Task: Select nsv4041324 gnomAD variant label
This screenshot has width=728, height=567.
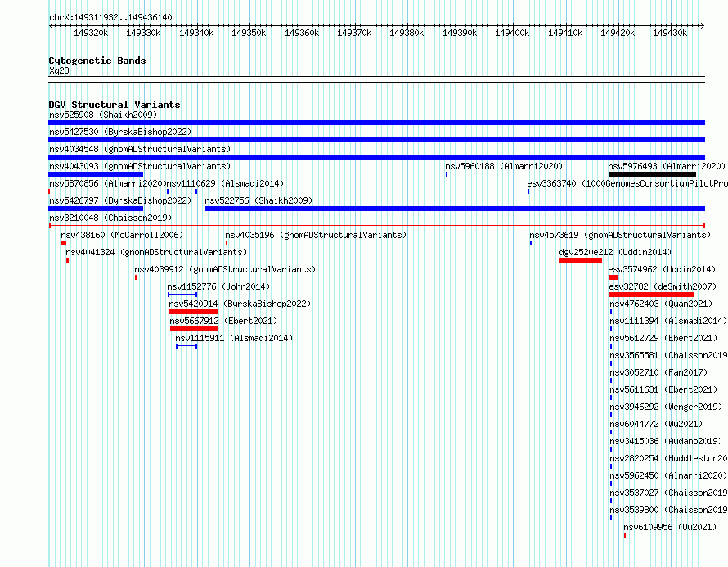Action: coord(156,252)
